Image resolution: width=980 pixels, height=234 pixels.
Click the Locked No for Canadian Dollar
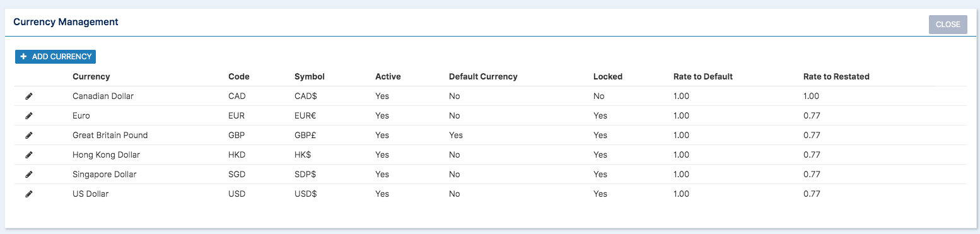[x=599, y=96]
